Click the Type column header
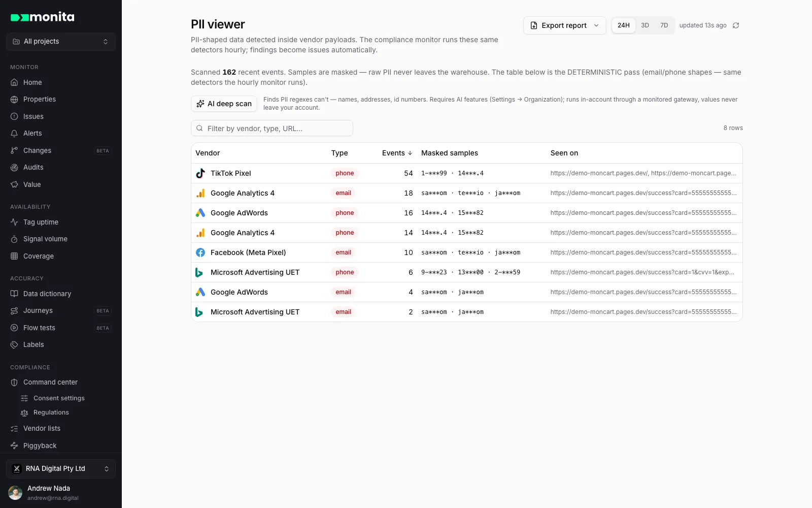 tap(340, 153)
